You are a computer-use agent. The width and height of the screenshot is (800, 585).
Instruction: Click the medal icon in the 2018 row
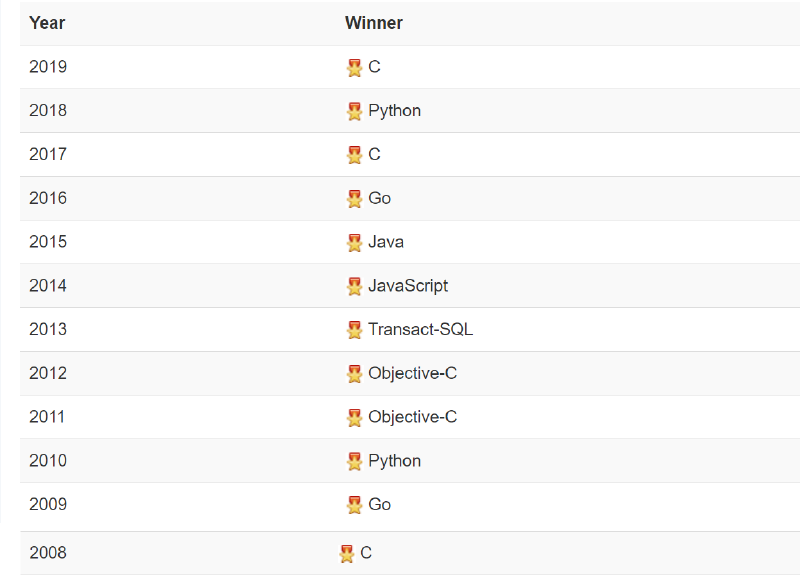point(354,111)
